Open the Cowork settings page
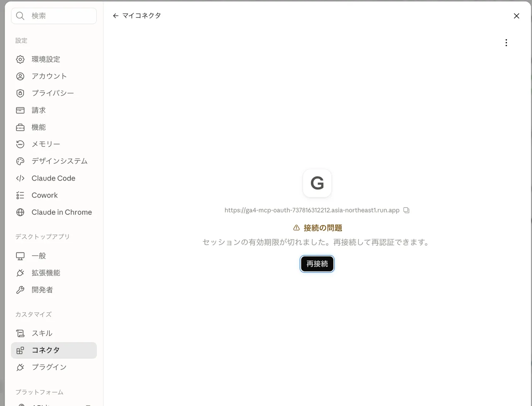Image resolution: width=532 pixels, height=406 pixels. [54, 195]
